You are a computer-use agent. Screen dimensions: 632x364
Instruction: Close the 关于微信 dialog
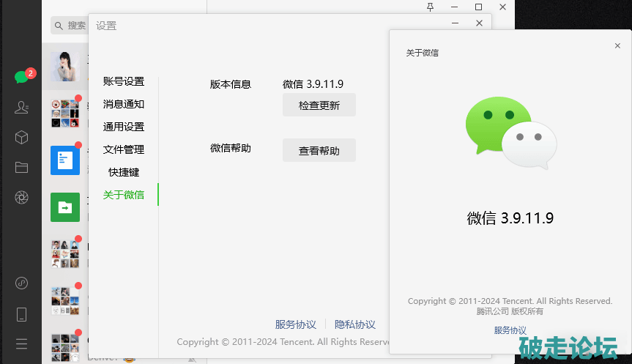click(617, 45)
